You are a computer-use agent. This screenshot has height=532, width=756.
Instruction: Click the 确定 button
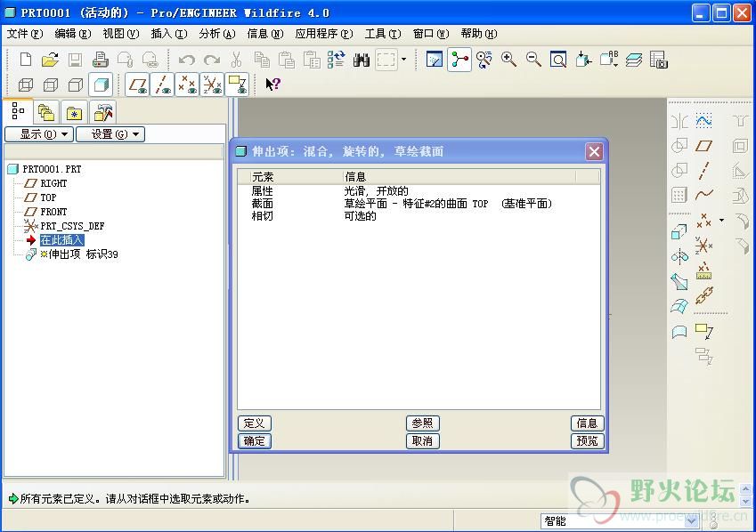coord(254,441)
